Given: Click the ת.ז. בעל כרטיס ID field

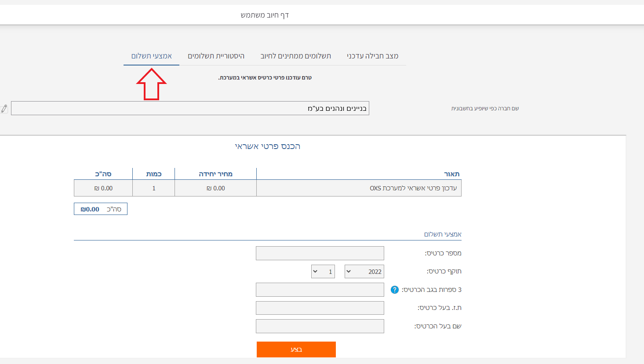Looking at the screenshot, I should (x=320, y=308).
